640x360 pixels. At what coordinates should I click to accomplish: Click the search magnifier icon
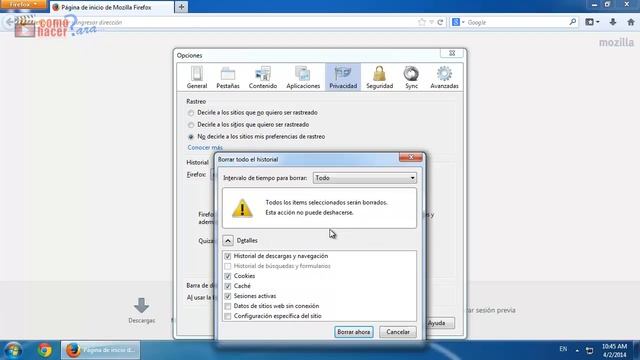[x=573, y=22]
